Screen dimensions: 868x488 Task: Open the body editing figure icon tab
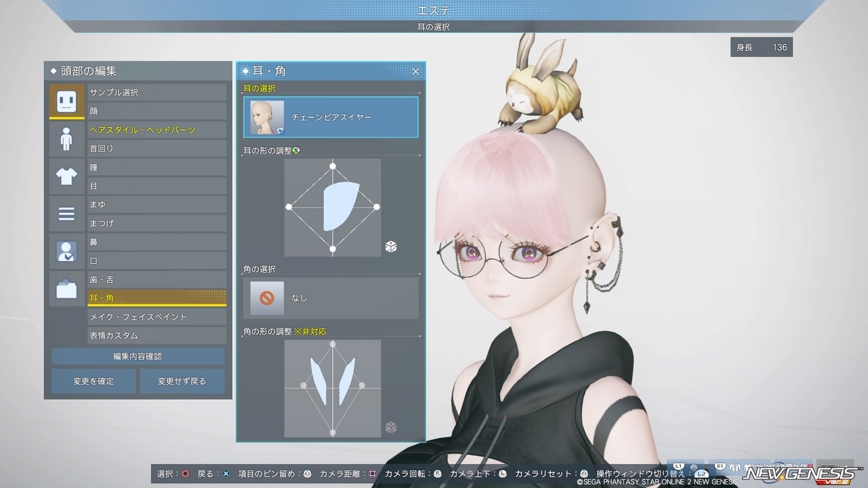(x=67, y=139)
